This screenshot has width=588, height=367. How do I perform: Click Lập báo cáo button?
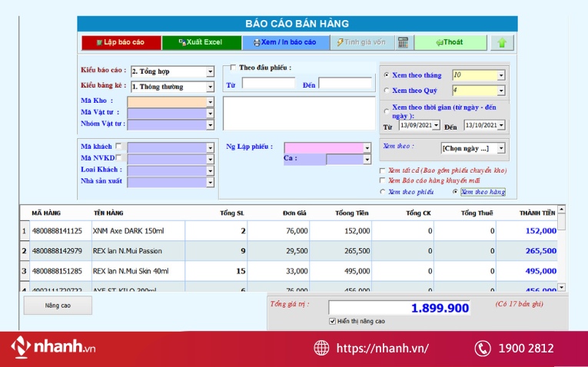click(121, 42)
